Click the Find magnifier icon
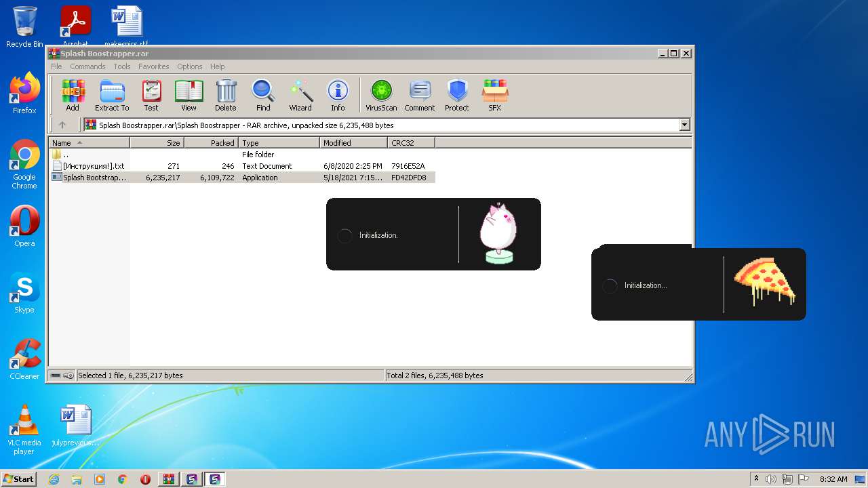Viewport: 868px width, 488px height. click(x=263, y=96)
